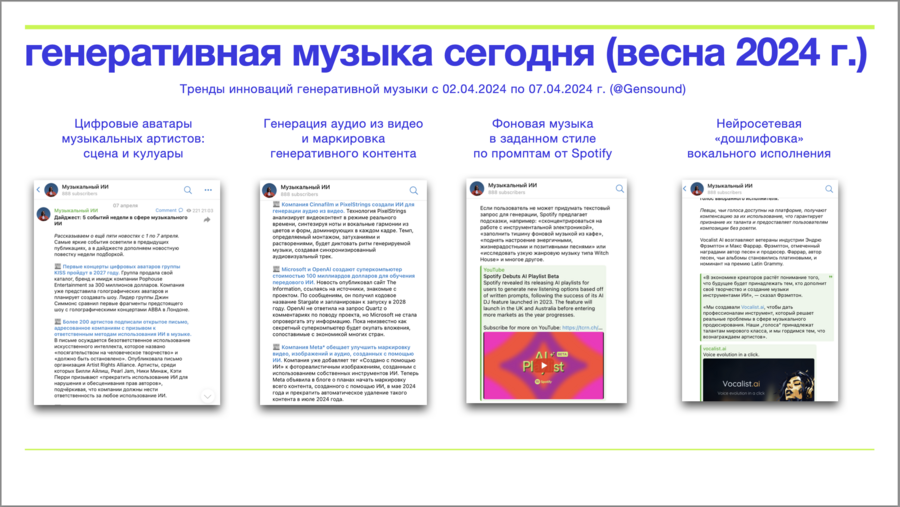Image resolution: width=900 pixels, height=507 pixels.
Task: Click search icon in the digital avatars screenshot
Action: (x=188, y=190)
